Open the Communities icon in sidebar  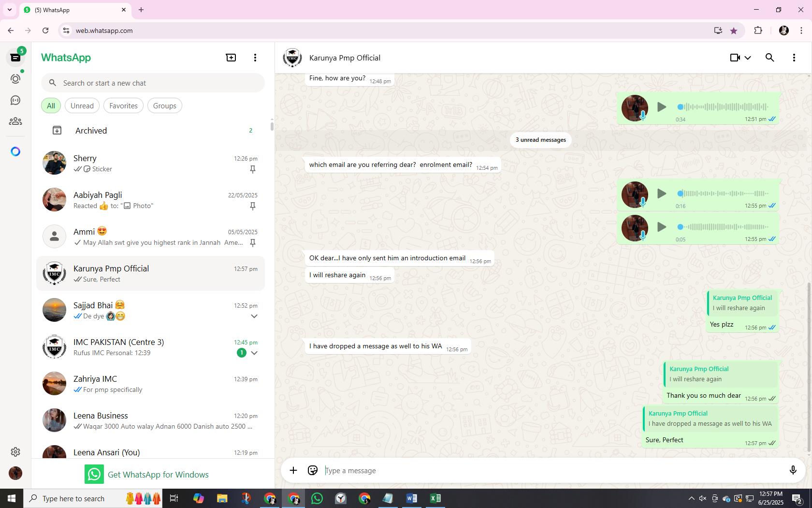pos(15,121)
